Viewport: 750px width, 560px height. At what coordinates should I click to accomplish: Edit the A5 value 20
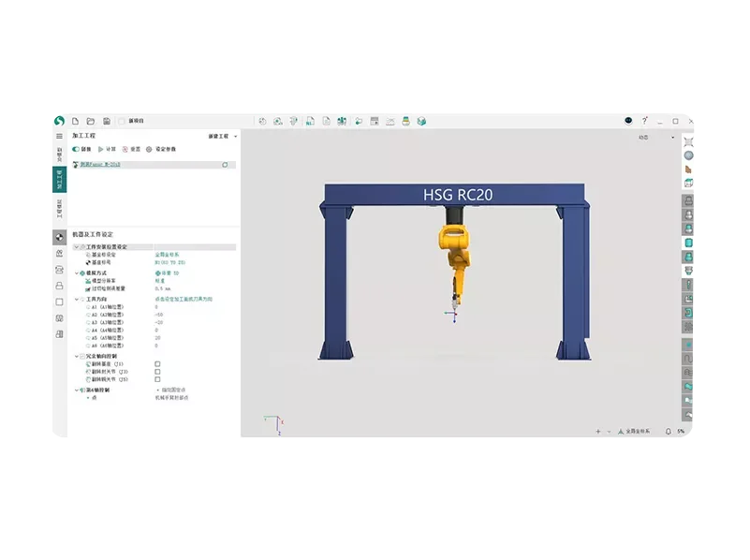pyautogui.click(x=157, y=338)
